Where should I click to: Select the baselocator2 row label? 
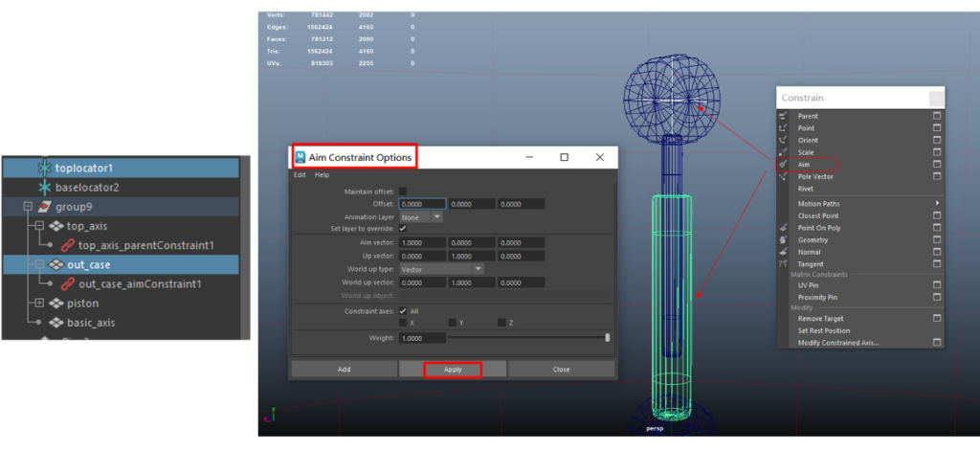click(x=87, y=188)
